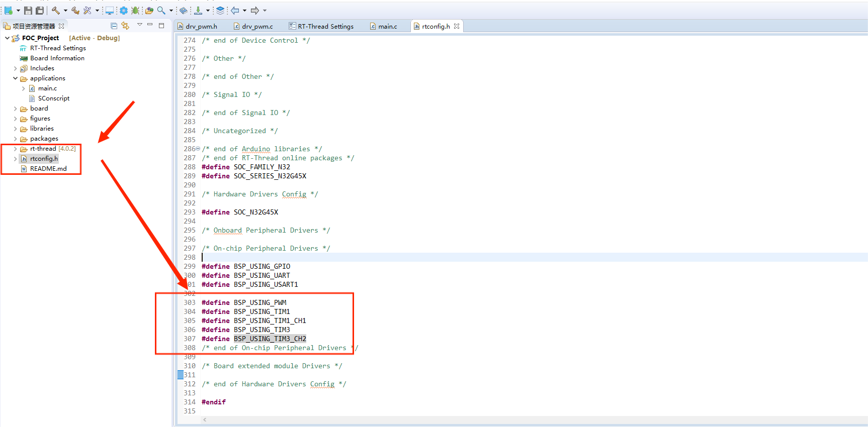Click the horizontal scrollbar left arrow
This screenshot has height=427, width=868.
pyautogui.click(x=205, y=419)
